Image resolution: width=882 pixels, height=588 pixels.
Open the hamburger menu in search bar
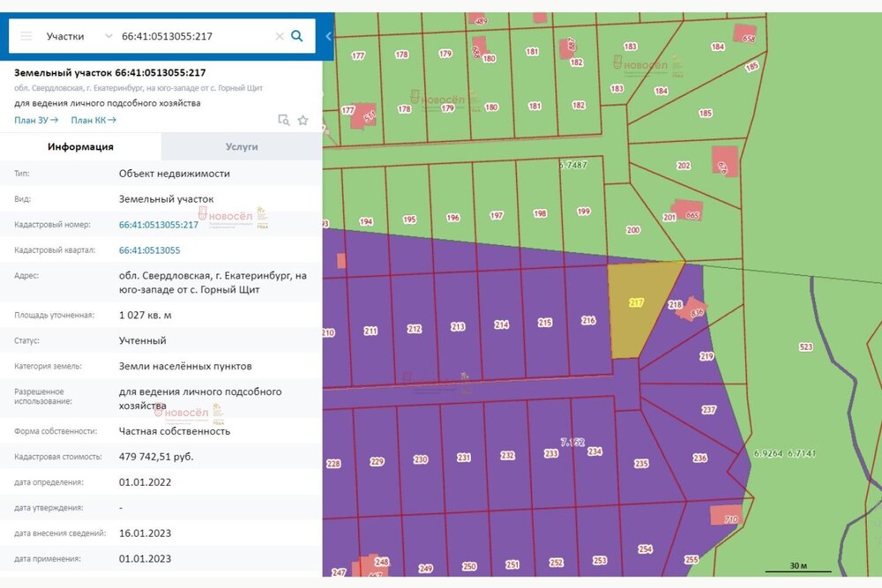(26, 36)
